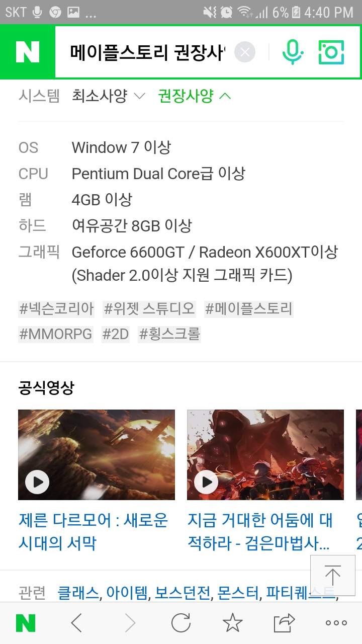Clear the search text with X icon

245,52
